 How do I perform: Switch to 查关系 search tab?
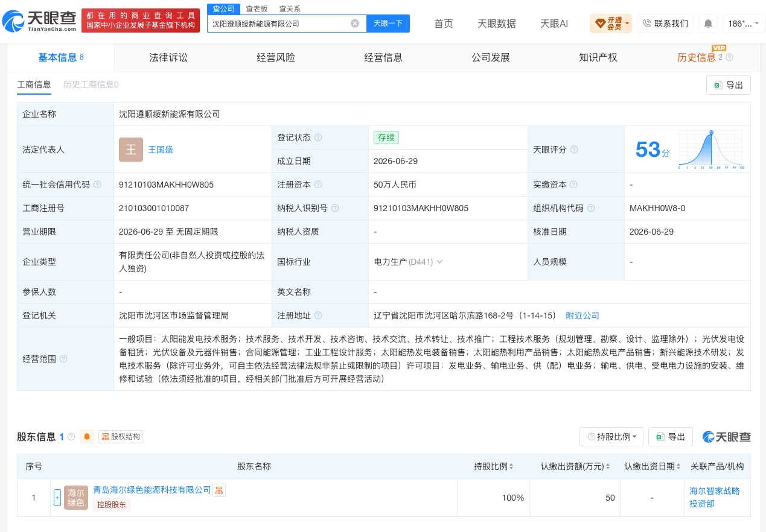290,9
